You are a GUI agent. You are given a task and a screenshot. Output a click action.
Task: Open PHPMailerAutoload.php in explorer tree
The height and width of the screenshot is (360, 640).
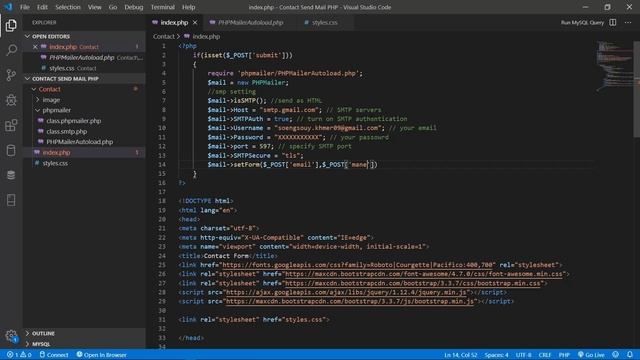click(x=80, y=142)
